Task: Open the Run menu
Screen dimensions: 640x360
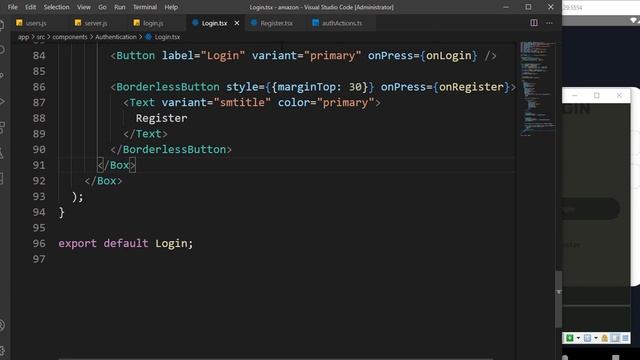Action: tap(120, 7)
